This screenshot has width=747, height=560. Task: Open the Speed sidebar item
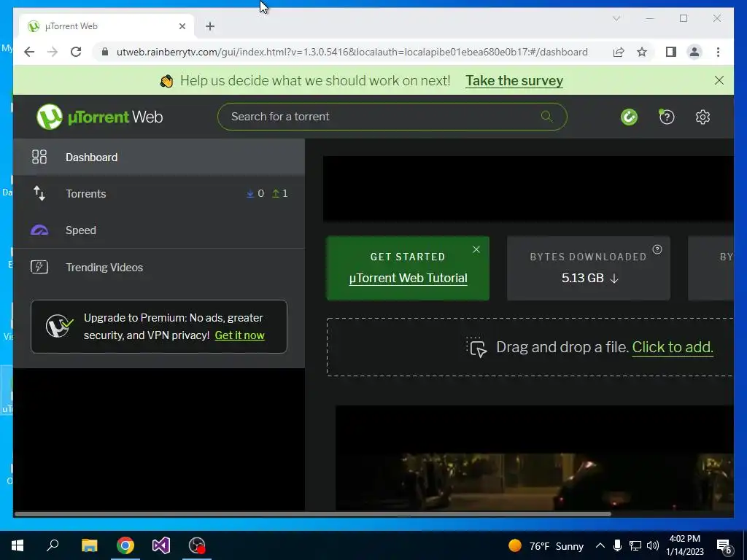(158, 230)
